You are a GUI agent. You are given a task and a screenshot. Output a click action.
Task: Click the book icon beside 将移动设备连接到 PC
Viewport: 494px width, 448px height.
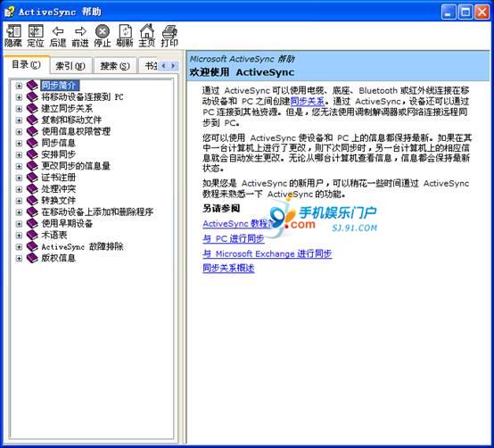click(32, 96)
